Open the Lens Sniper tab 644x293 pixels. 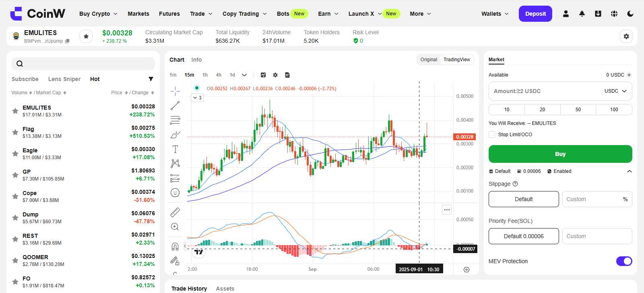point(64,79)
